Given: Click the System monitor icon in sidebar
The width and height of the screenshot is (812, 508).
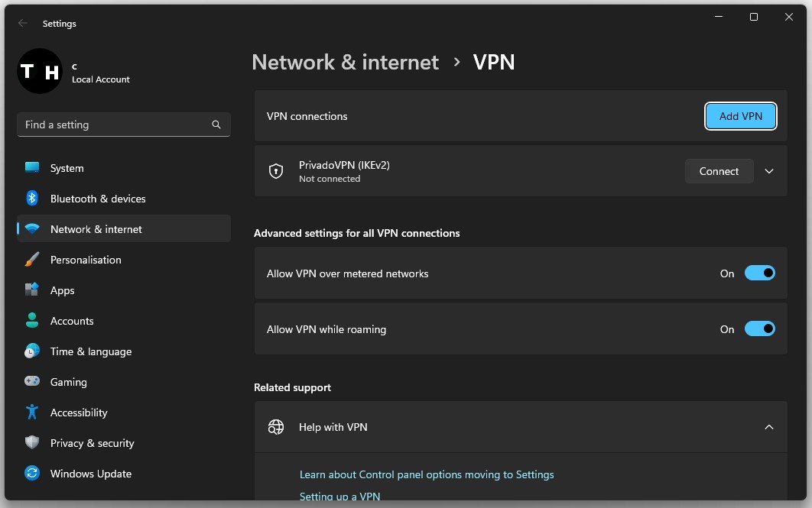Looking at the screenshot, I should click(31, 167).
